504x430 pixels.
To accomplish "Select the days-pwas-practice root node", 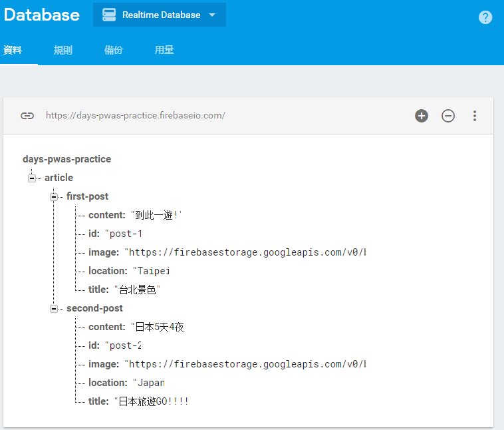I will coord(67,159).
